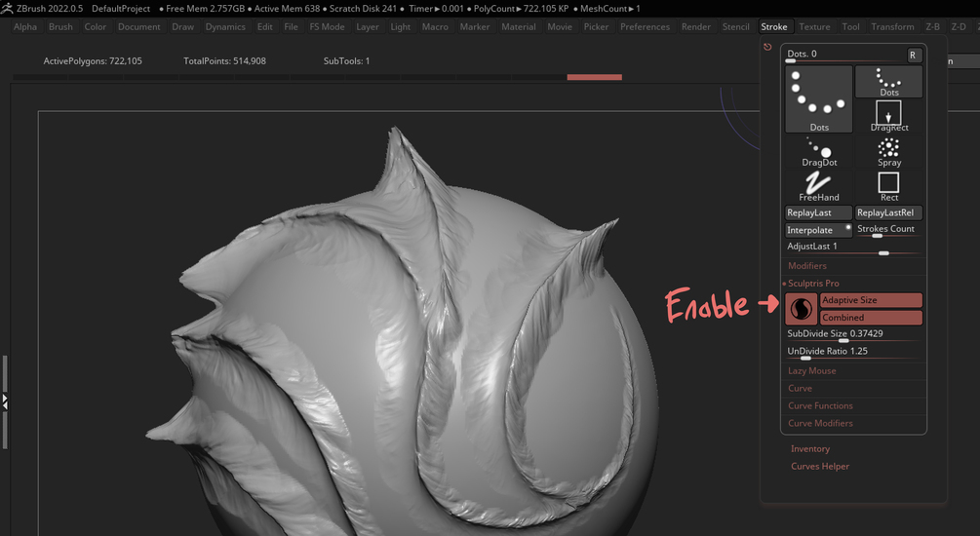The height and width of the screenshot is (536, 980).
Task: Click the TotalPoints: 514,908 readout
Action: click(224, 60)
